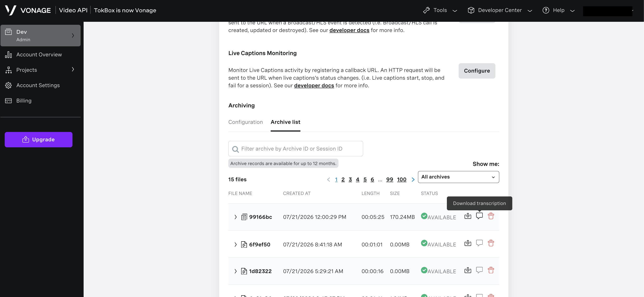Jump to archive page 1
The height and width of the screenshot is (297, 644).
click(x=336, y=179)
